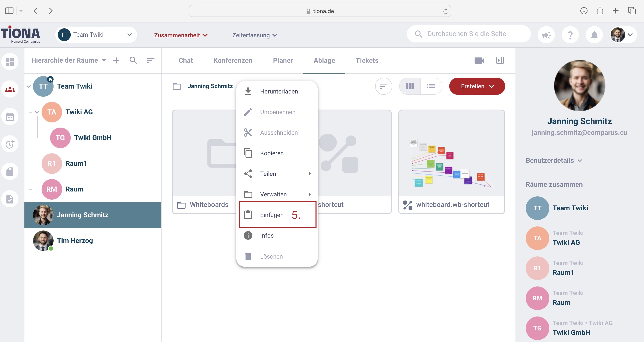Start a video call with camera icon

coord(479,60)
